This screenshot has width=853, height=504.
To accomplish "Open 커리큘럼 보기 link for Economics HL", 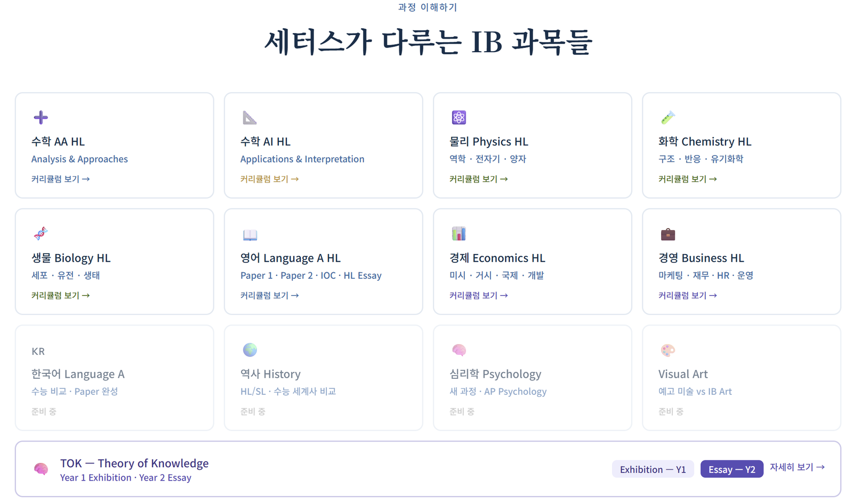I will click(x=478, y=295).
